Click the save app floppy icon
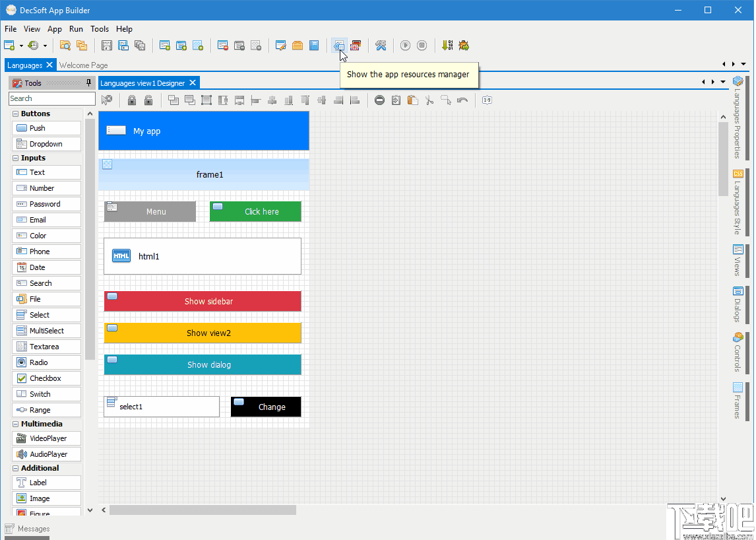756x540 pixels. 107,46
